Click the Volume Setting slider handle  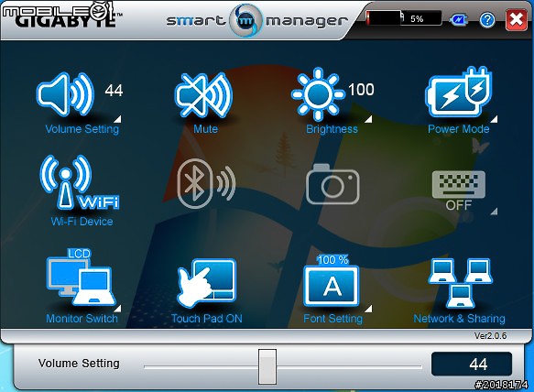[x=267, y=366]
